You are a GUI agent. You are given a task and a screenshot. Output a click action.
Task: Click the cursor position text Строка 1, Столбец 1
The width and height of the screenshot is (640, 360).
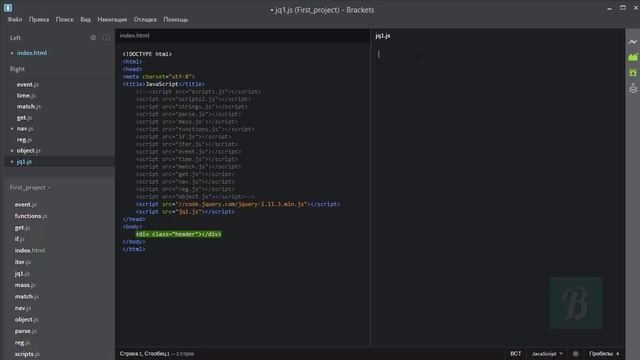point(144,353)
